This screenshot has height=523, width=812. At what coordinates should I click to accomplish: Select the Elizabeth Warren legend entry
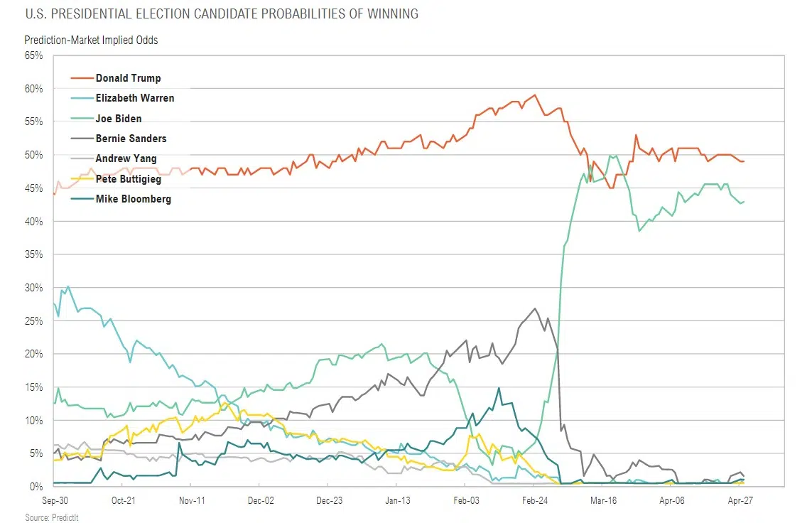(x=135, y=98)
